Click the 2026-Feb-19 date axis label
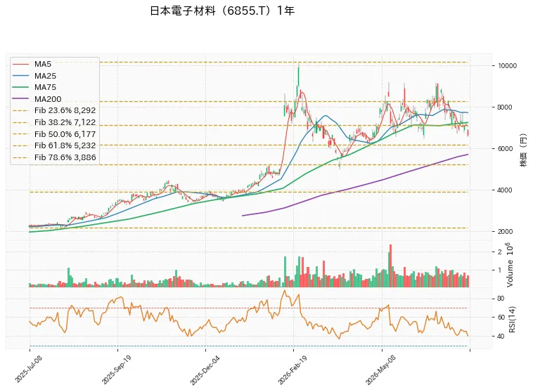This screenshot has width=533, height=392. pyautogui.click(x=293, y=370)
